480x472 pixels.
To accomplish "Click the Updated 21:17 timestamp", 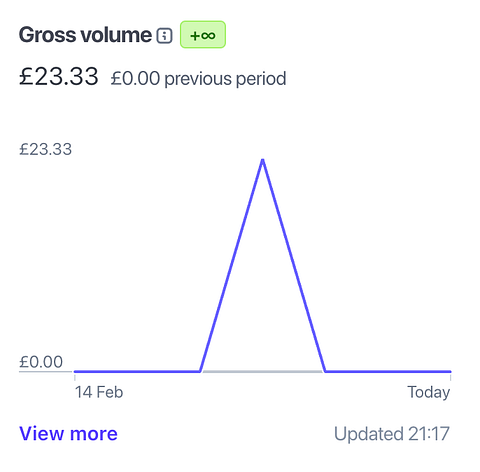I will (392, 434).
